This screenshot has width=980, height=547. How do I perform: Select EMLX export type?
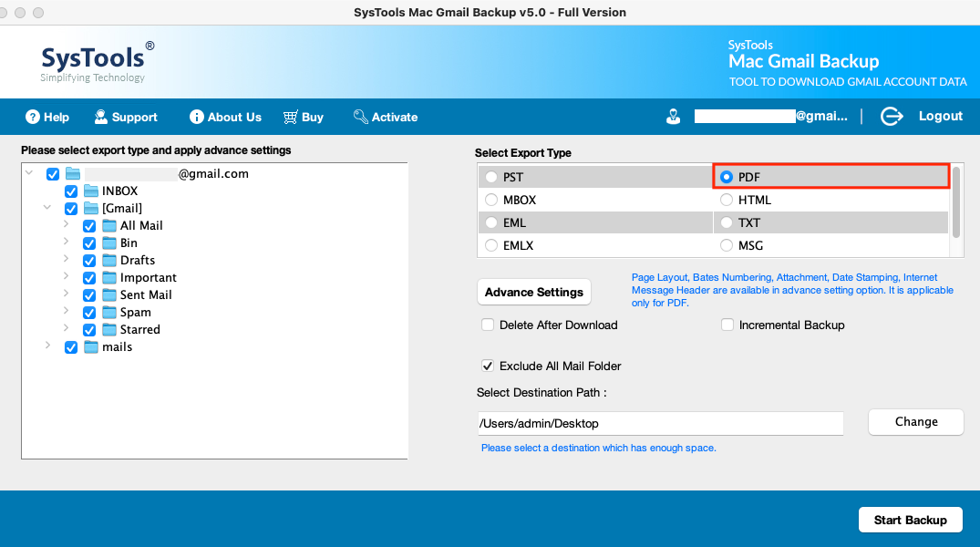[491, 245]
